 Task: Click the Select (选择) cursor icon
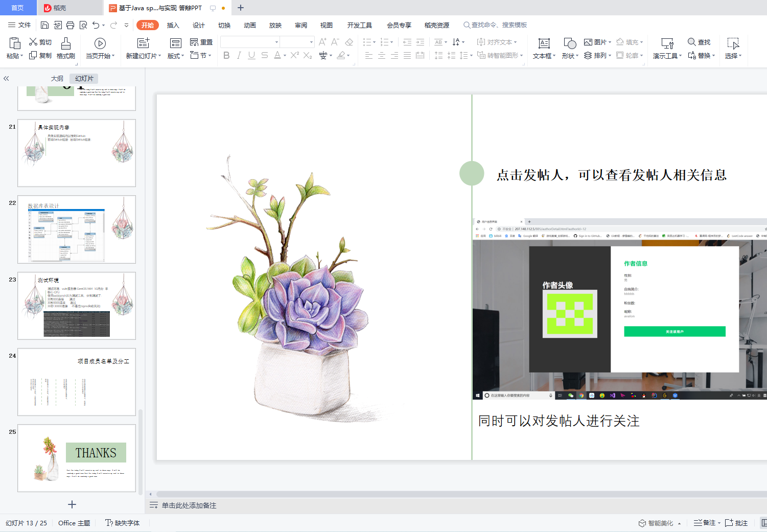point(733,43)
